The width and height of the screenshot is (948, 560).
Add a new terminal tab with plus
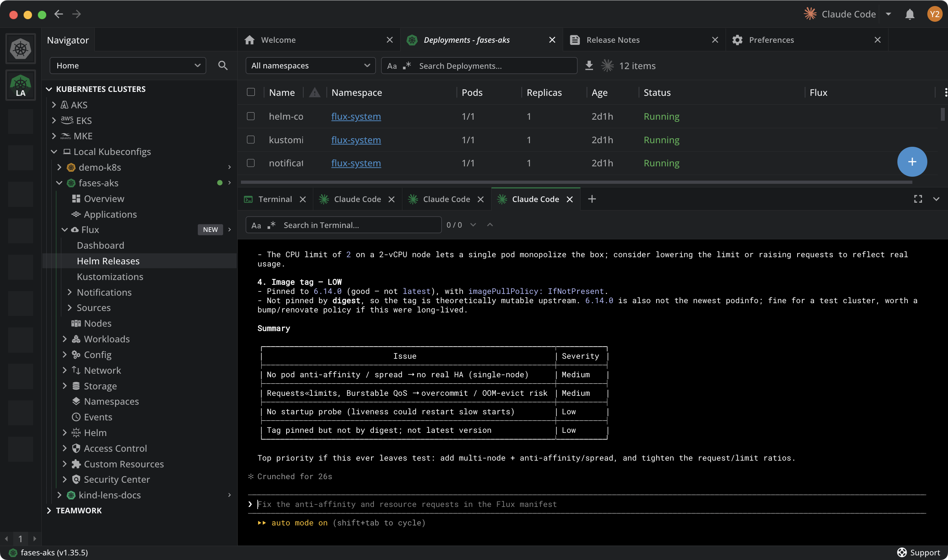click(x=592, y=199)
